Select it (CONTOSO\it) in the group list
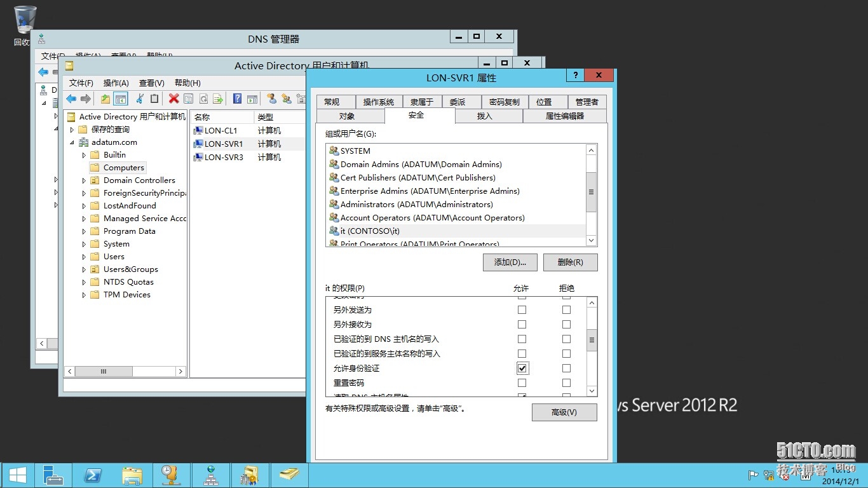Screen dimensions: 868x488 456,231
